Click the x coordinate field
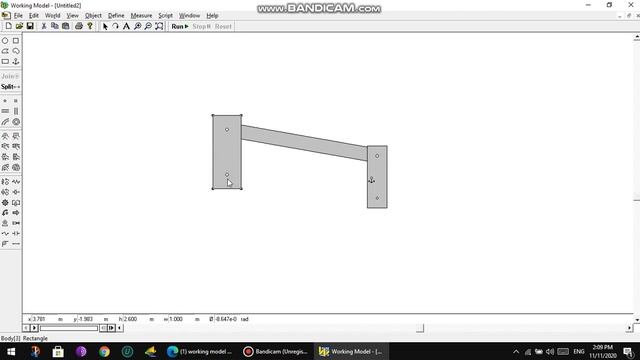Screen dimensions: 640x360 44,319
